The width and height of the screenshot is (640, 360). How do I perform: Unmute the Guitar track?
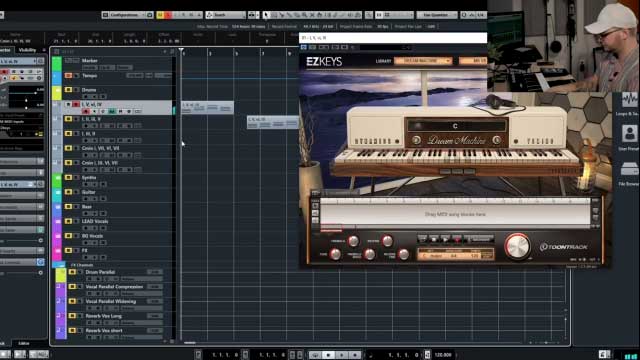[69, 192]
